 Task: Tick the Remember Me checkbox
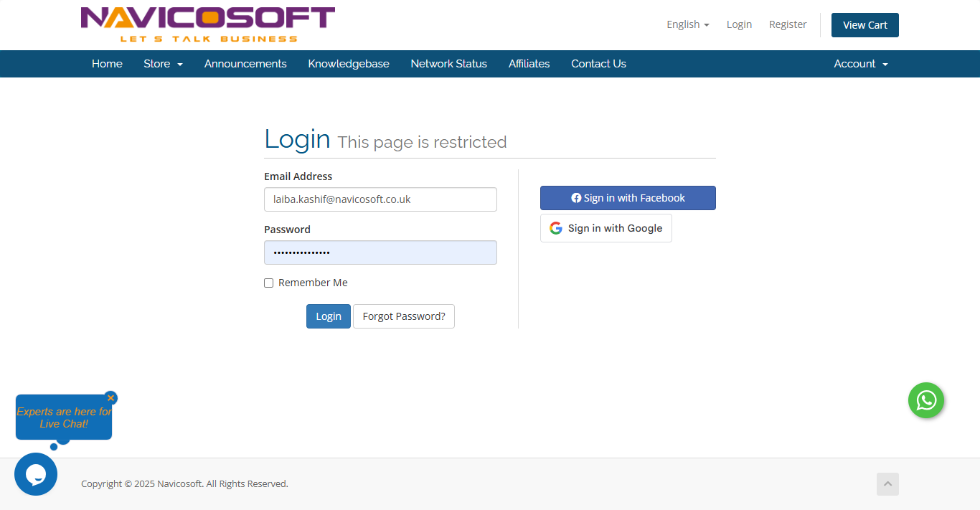pyautogui.click(x=269, y=283)
